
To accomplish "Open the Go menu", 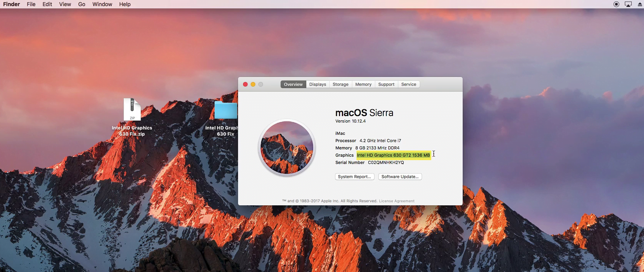I will tap(82, 4).
